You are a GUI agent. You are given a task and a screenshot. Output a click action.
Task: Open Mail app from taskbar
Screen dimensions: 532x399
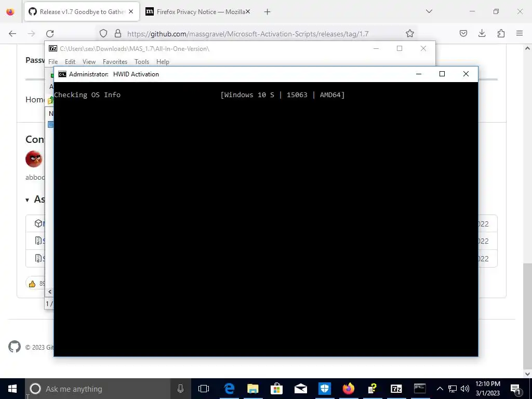pos(301,389)
